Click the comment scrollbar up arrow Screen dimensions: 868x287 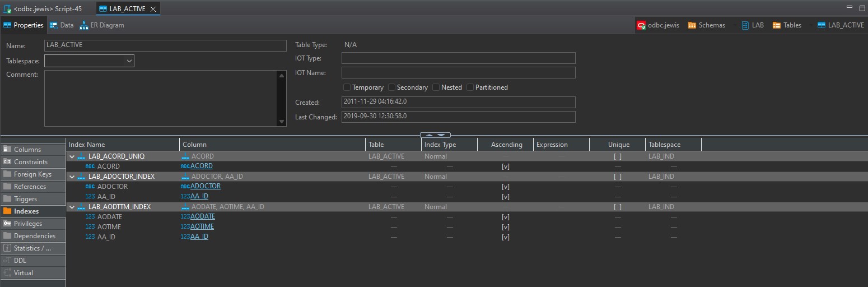(282, 75)
